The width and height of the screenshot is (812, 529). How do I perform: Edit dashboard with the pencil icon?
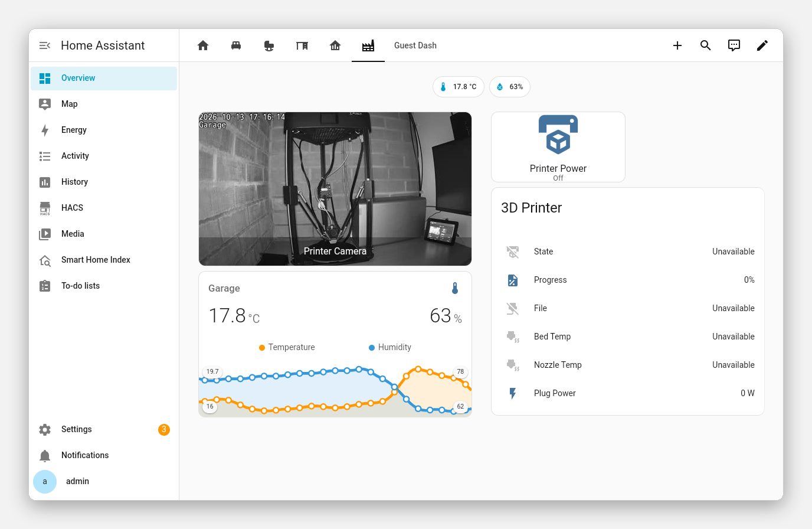point(762,45)
